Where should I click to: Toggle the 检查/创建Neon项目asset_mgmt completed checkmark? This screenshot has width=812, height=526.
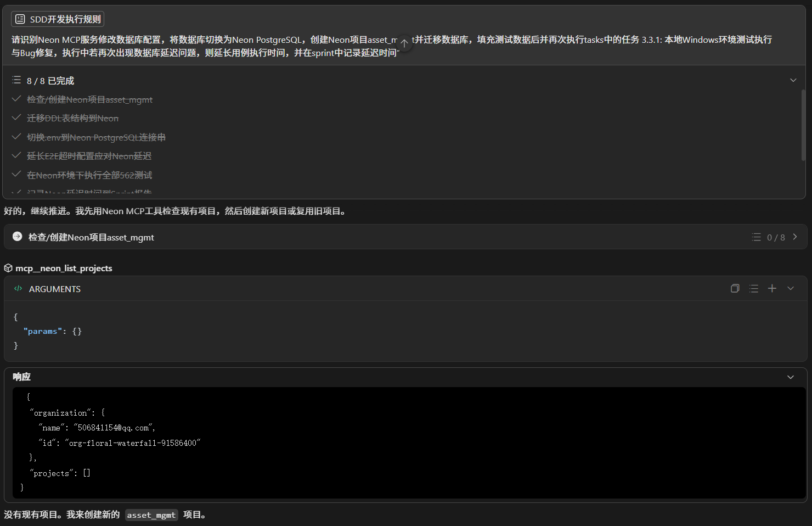(x=16, y=99)
